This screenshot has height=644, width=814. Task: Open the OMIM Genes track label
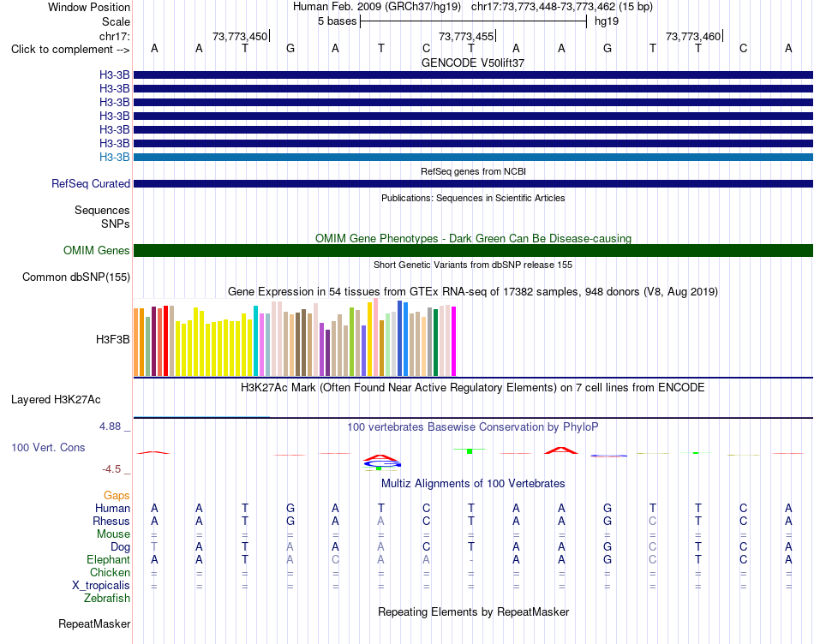97,251
